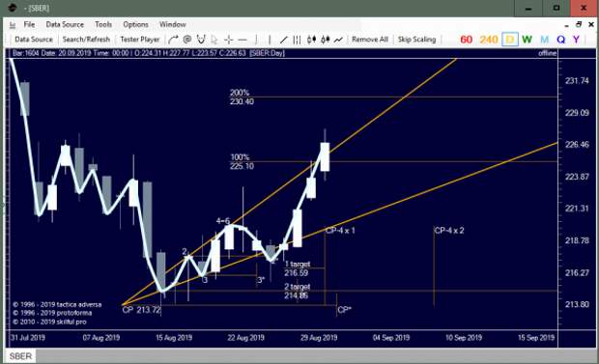Switch to line chart display icon
This screenshot has height=364, width=599.
coord(338,40)
